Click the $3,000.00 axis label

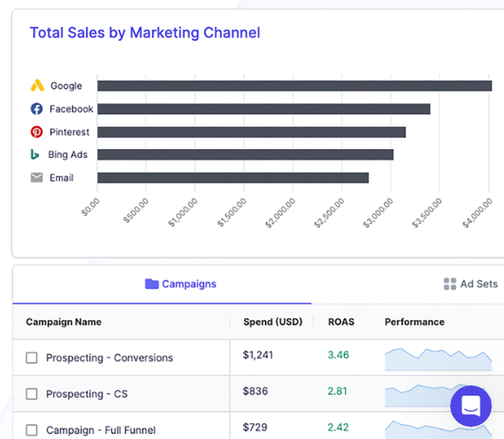coord(378,212)
